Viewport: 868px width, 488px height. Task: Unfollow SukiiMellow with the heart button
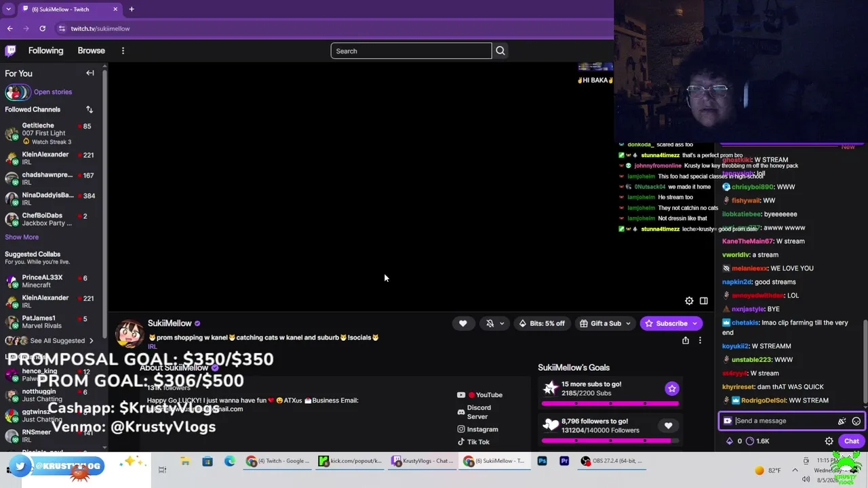tap(463, 323)
